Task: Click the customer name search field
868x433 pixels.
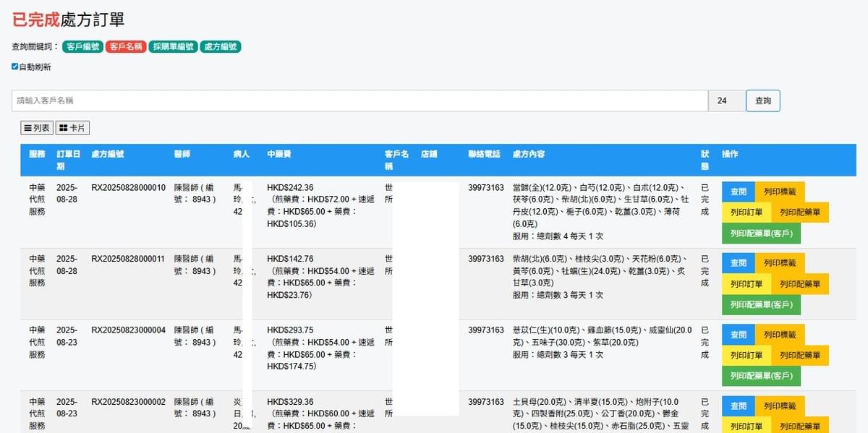Action: (359, 100)
